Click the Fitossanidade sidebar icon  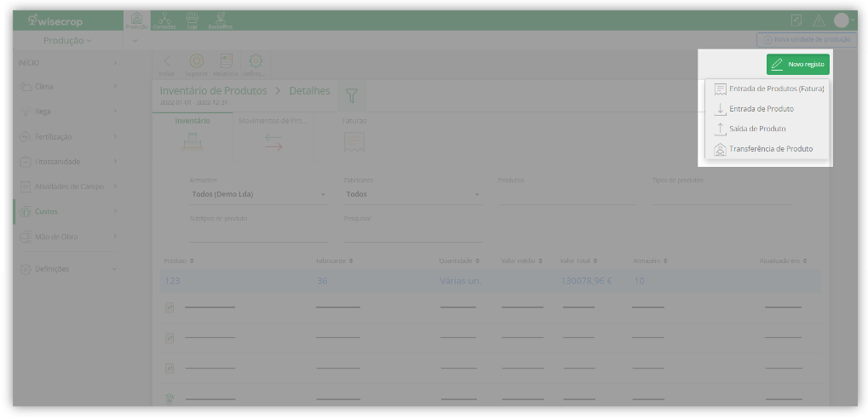[x=26, y=162]
